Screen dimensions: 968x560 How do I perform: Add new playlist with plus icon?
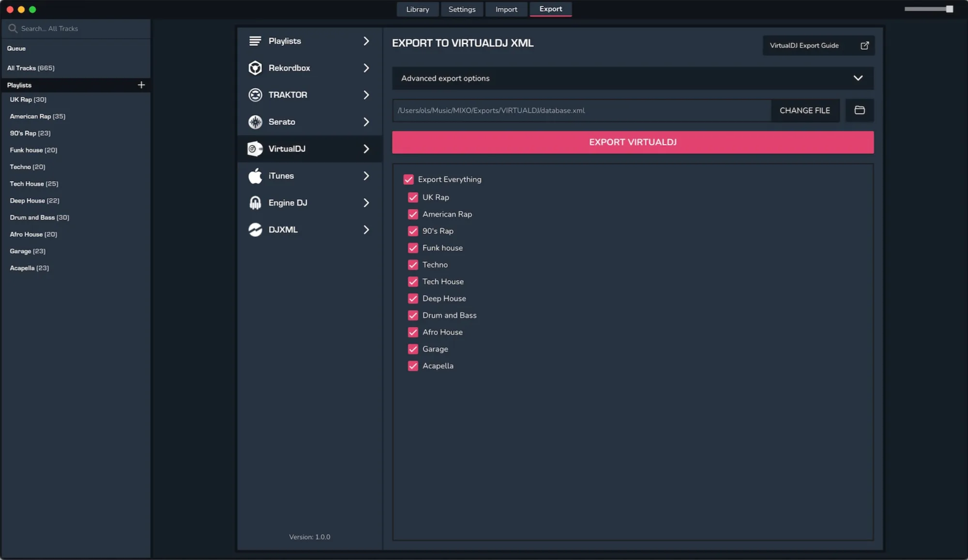point(141,85)
